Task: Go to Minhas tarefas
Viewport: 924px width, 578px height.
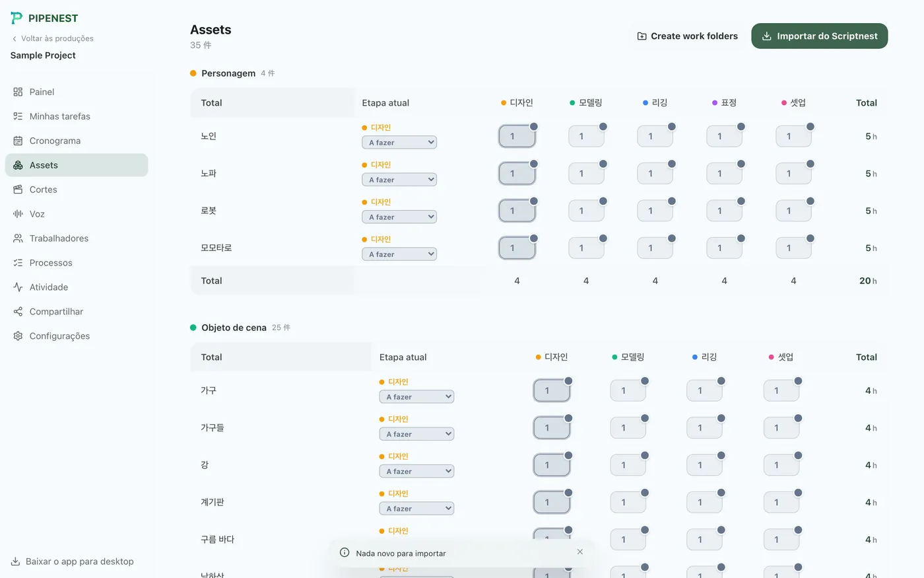Action: [x=77, y=116]
